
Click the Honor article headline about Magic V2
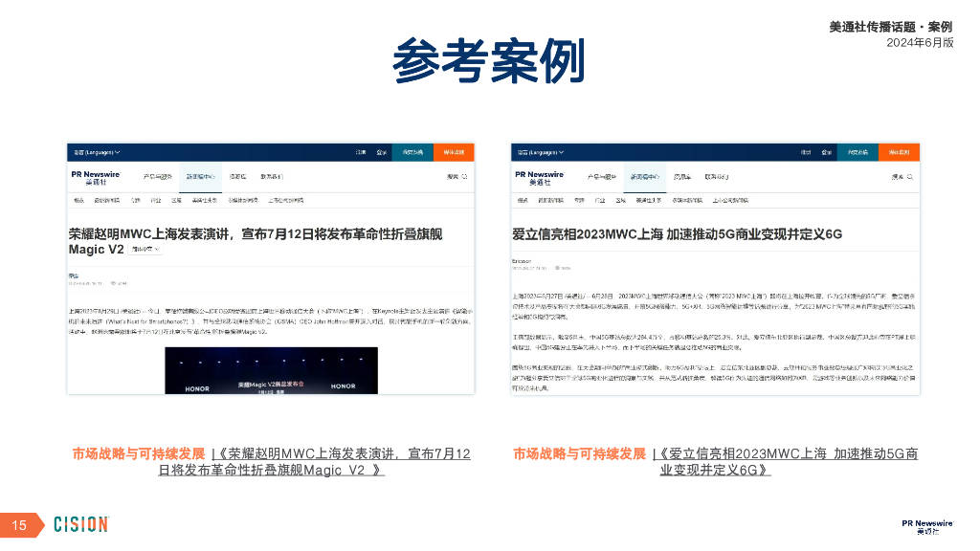point(255,241)
